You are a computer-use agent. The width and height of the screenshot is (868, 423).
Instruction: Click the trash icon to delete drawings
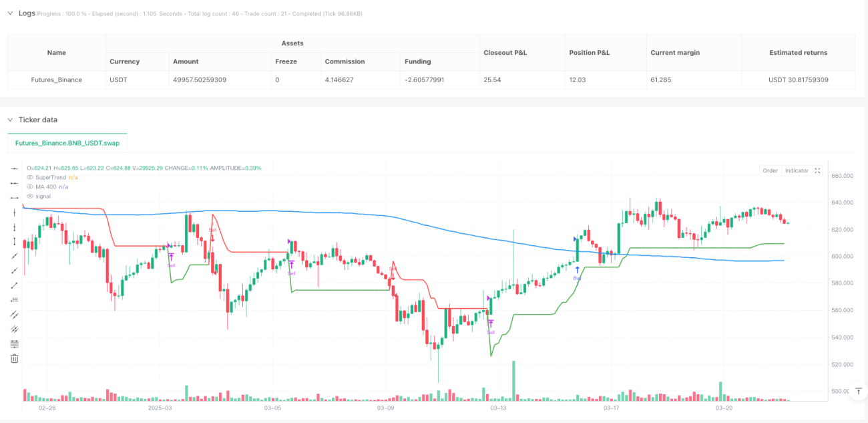click(x=15, y=359)
